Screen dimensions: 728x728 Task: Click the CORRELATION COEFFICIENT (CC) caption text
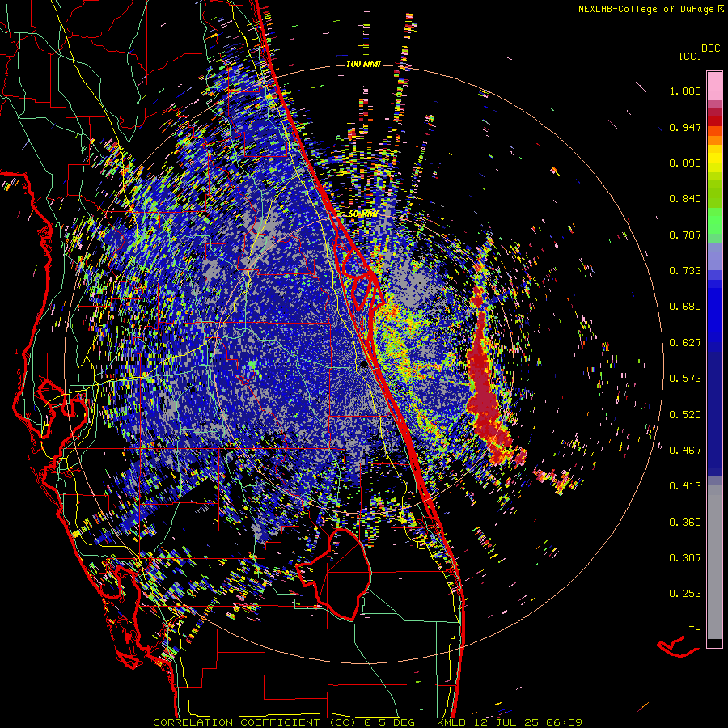[x=255, y=722]
